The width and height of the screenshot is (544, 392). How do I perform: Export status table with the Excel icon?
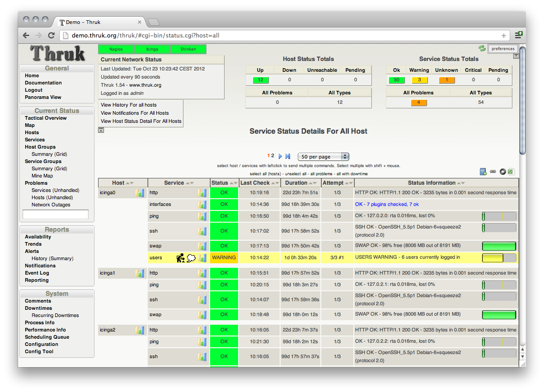[x=511, y=172]
